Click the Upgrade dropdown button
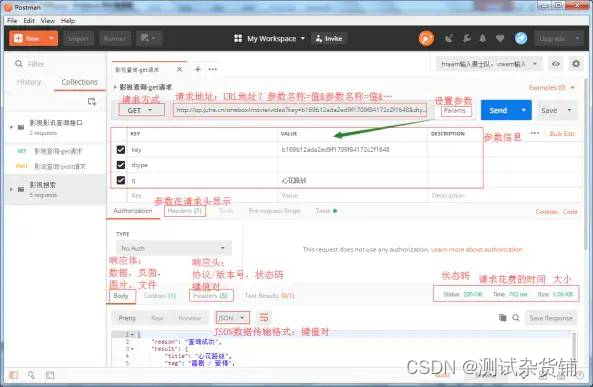Image resolution: width=593 pixels, height=387 pixels. coord(559,39)
